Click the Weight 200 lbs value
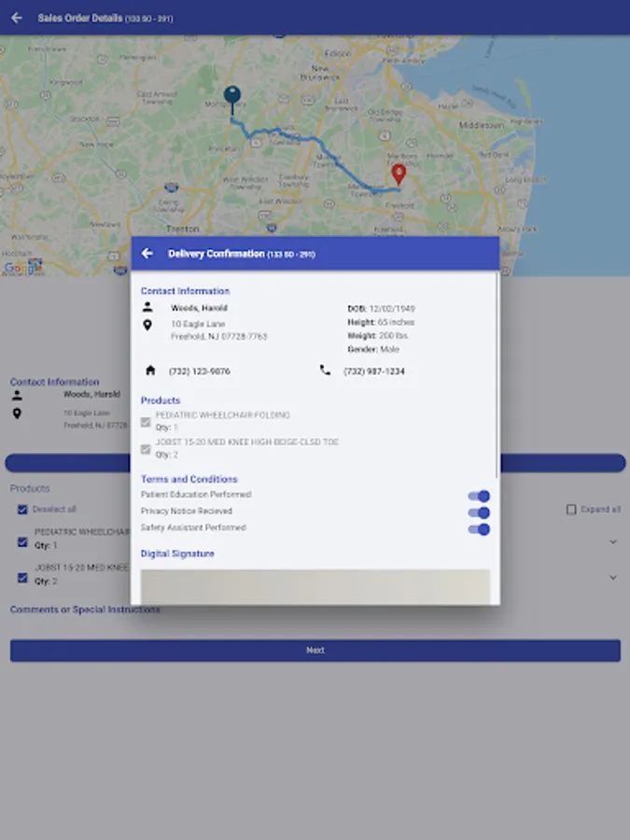 click(x=394, y=335)
